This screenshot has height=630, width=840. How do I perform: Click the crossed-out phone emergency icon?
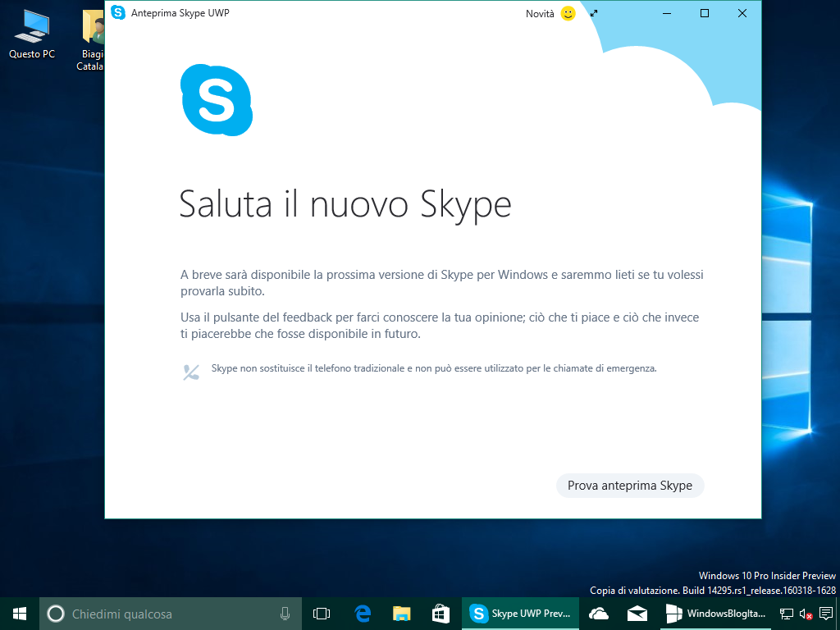[190, 372]
